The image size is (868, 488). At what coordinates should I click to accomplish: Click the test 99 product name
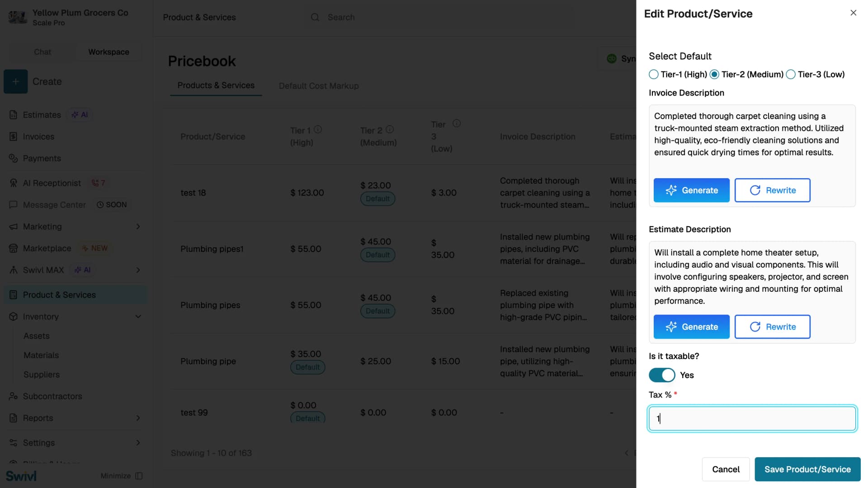click(x=194, y=412)
